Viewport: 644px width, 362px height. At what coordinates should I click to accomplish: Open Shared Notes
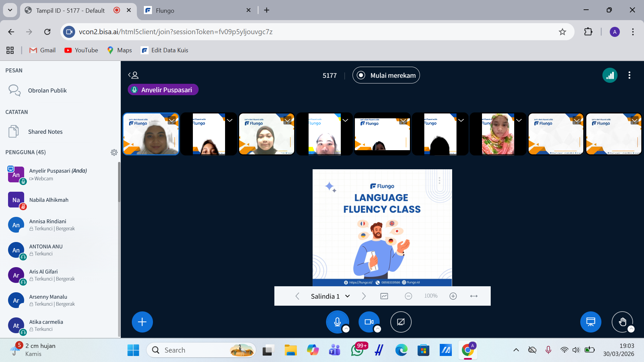(x=60, y=132)
